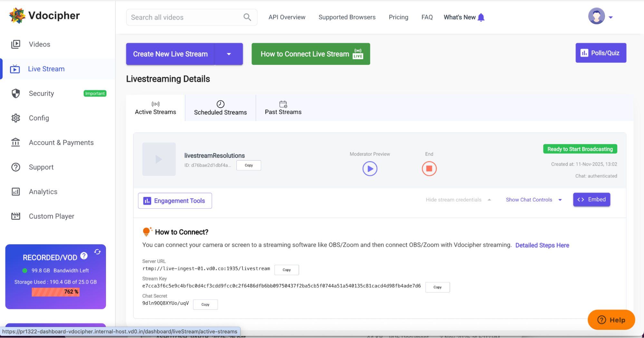The width and height of the screenshot is (644, 338).
Task: Play the Moderator Preview
Action: tap(370, 169)
